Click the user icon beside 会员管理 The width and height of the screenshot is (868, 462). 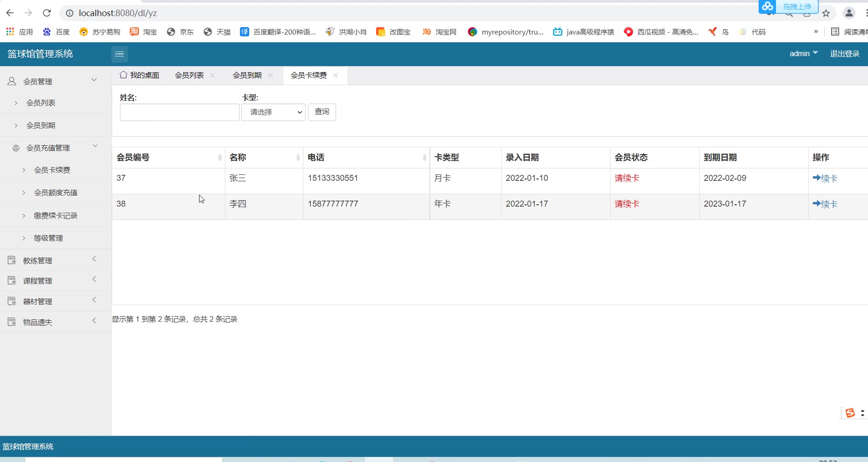click(x=12, y=81)
